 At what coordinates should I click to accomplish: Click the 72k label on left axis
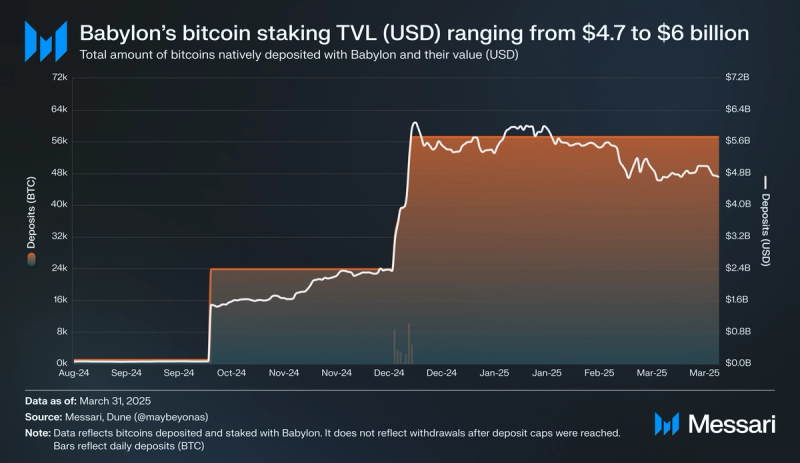click(59, 77)
